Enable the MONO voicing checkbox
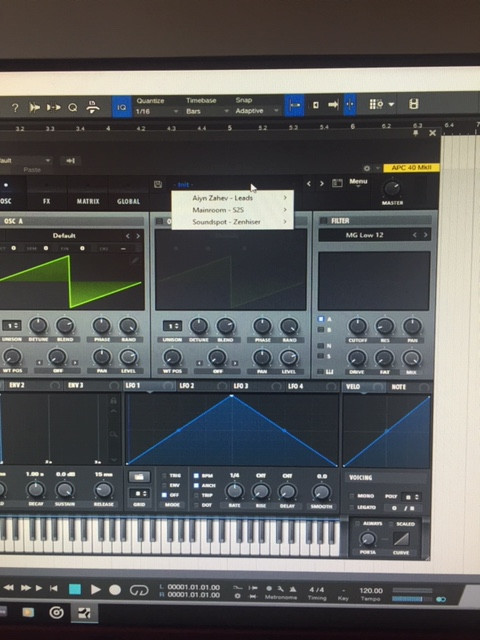The height and width of the screenshot is (640, 480). (351, 496)
